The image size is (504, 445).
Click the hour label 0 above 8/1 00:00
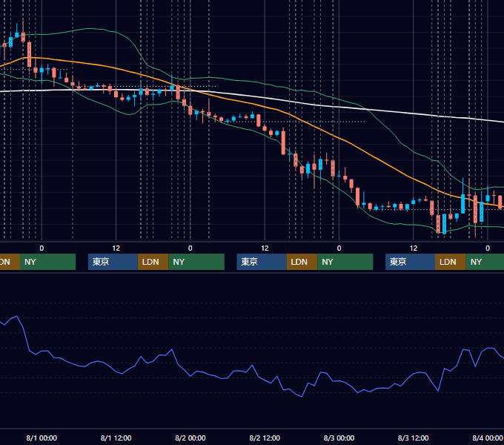42,248
